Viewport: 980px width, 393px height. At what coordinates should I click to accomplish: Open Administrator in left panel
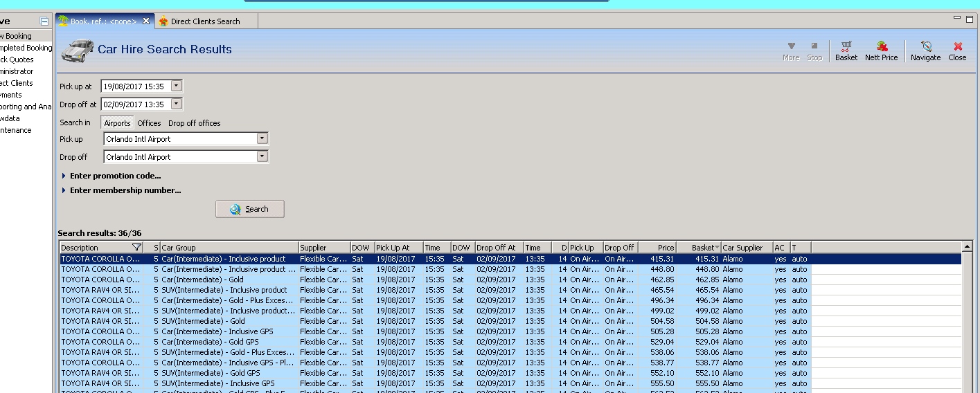(17, 71)
